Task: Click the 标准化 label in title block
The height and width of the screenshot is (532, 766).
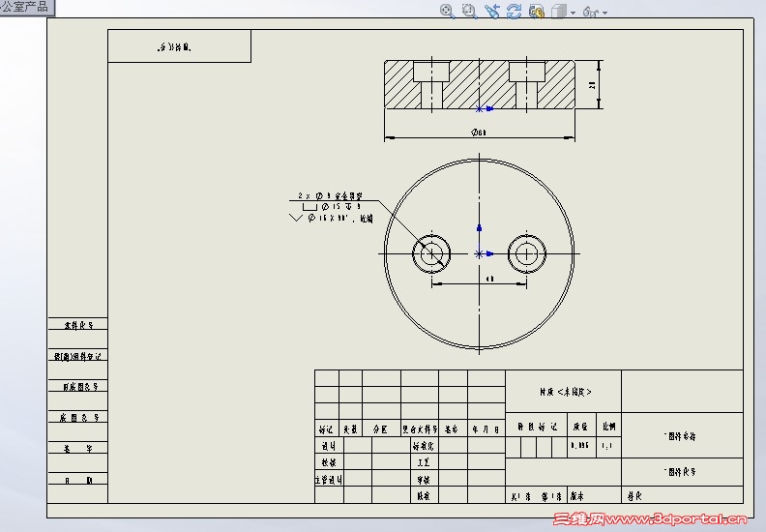Action: (423, 446)
